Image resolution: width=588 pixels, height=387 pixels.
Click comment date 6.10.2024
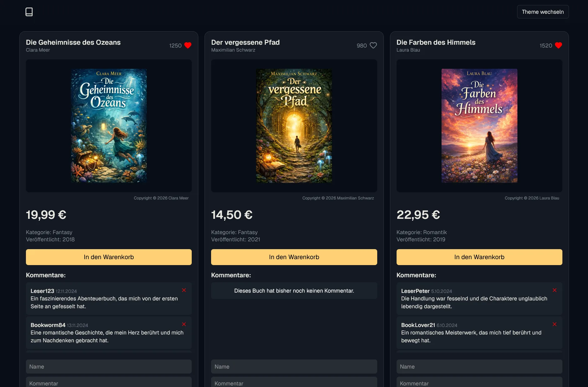tap(447, 325)
